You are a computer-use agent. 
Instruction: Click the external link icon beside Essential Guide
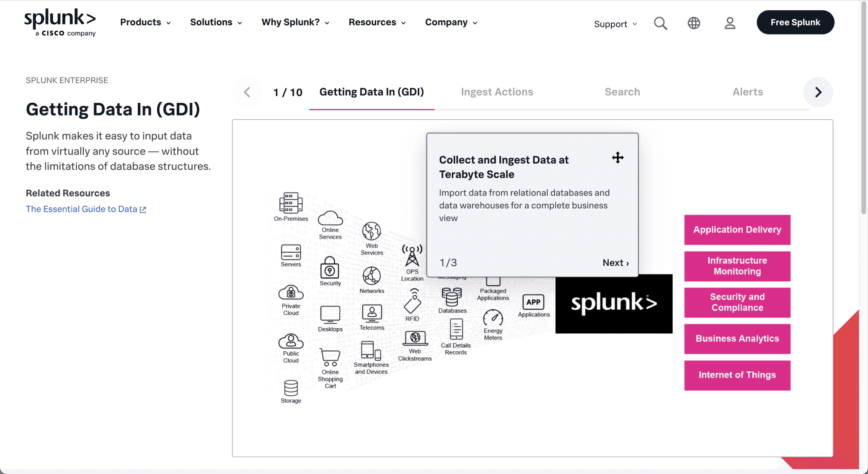[x=142, y=209]
